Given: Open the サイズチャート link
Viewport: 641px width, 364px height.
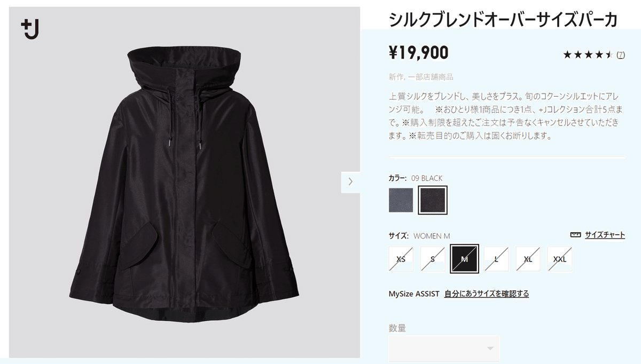Looking at the screenshot, I should 605,235.
